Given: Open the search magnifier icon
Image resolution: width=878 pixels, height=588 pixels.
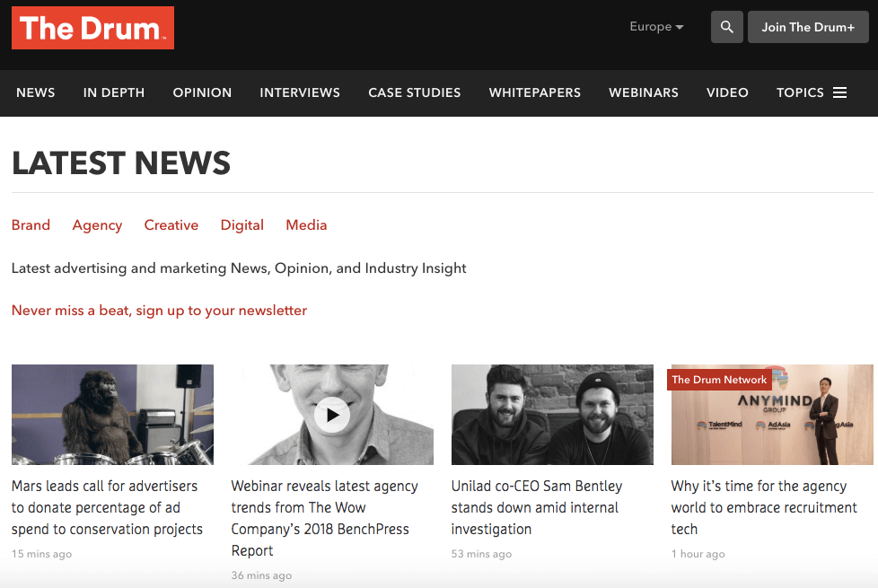Looking at the screenshot, I should (x=727, y=27).
